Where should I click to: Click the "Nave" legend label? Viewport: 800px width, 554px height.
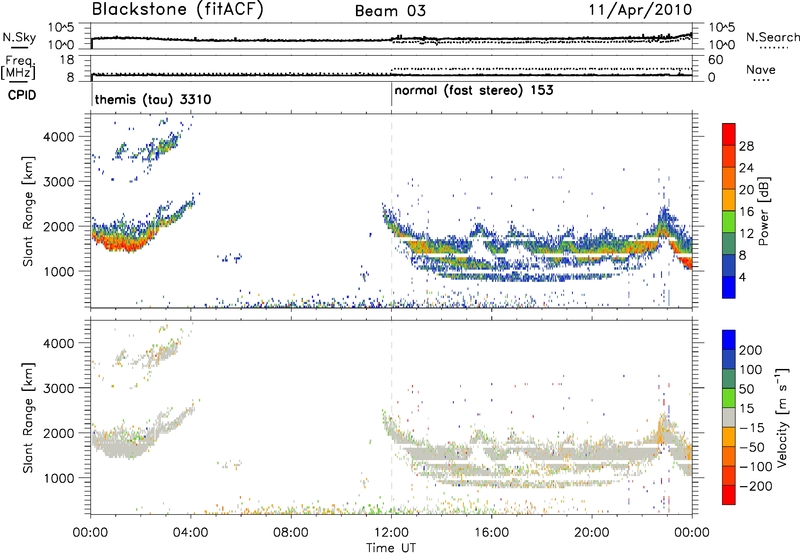761,69
